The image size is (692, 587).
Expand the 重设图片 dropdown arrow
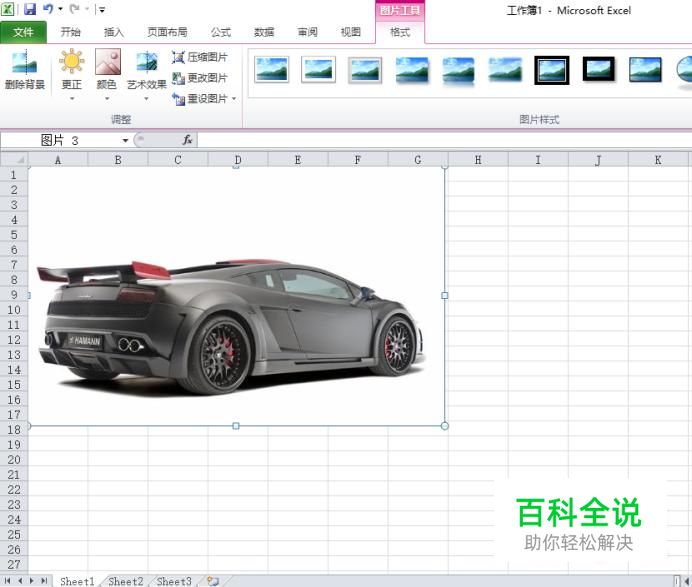234,98
